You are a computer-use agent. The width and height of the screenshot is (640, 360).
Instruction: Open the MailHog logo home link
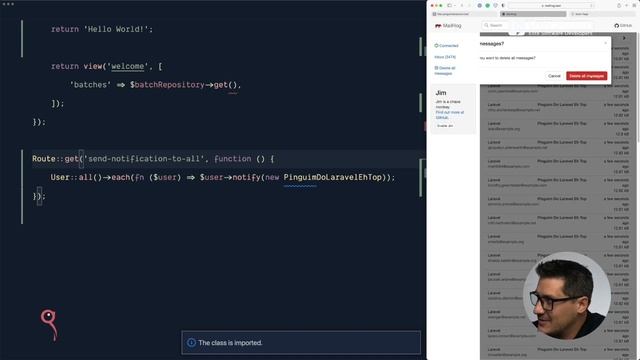448,26
